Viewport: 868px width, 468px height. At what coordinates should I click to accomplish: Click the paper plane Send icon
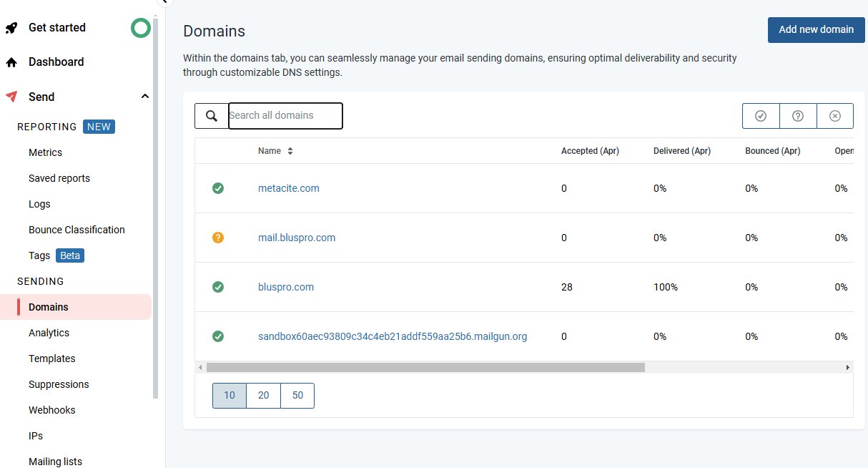[11, 97]
